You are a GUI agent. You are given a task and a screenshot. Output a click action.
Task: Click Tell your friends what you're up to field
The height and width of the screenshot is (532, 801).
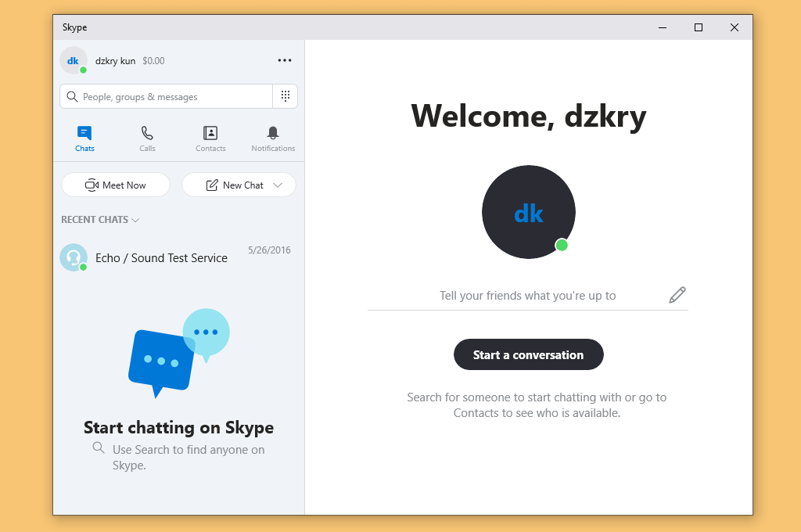[528, 296]
